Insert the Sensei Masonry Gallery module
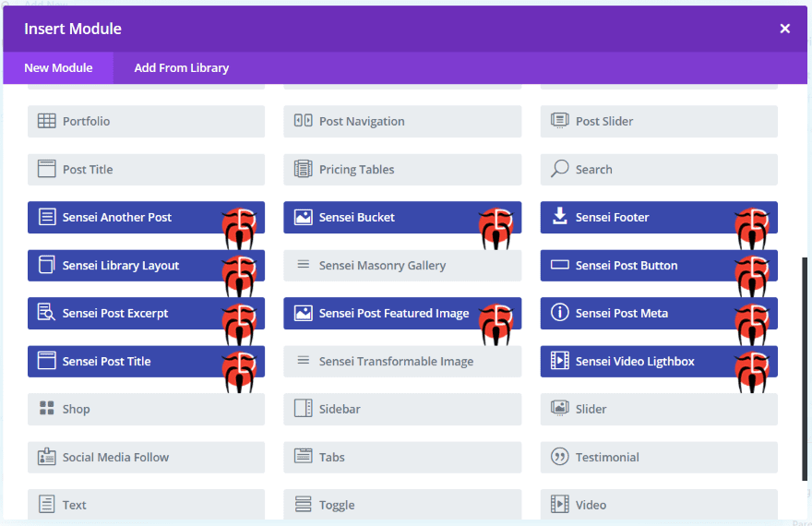Image resolution: width=812 pixels, height=526 pixels. [402, 266]
